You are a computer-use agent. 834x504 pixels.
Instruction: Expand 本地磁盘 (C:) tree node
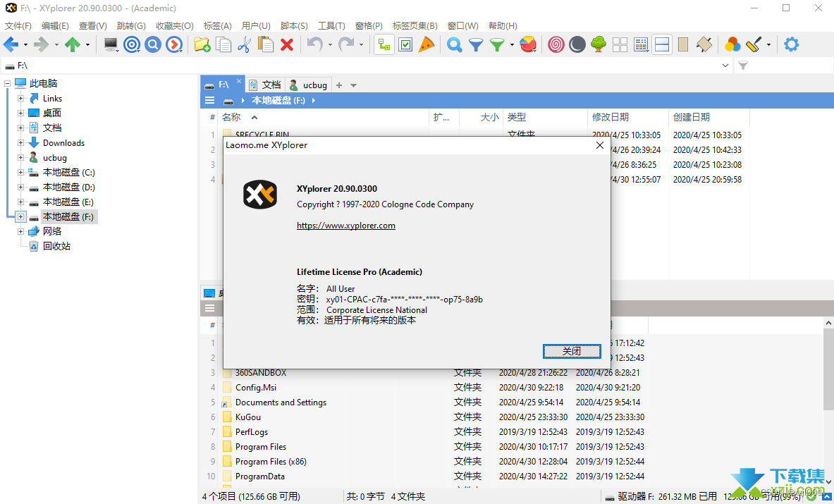(x=20, y=172)
